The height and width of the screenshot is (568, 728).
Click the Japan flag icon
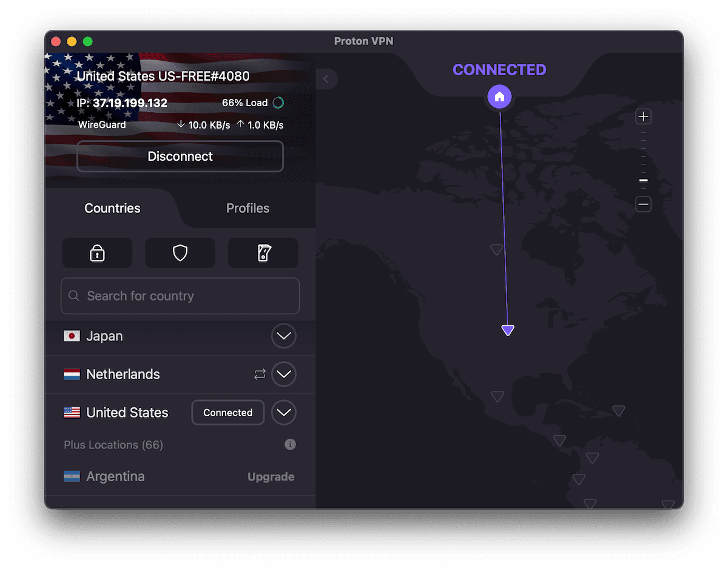click(x=72, y=336)
